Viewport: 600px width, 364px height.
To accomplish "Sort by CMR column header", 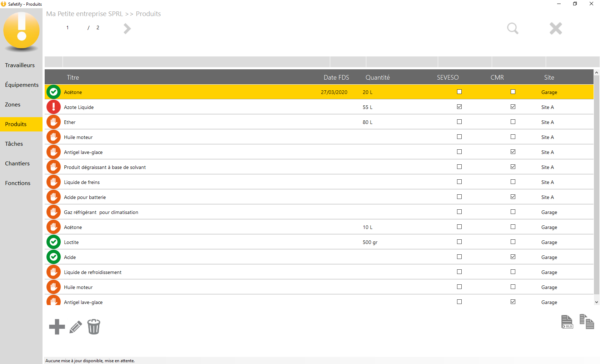I will (497, 78).
